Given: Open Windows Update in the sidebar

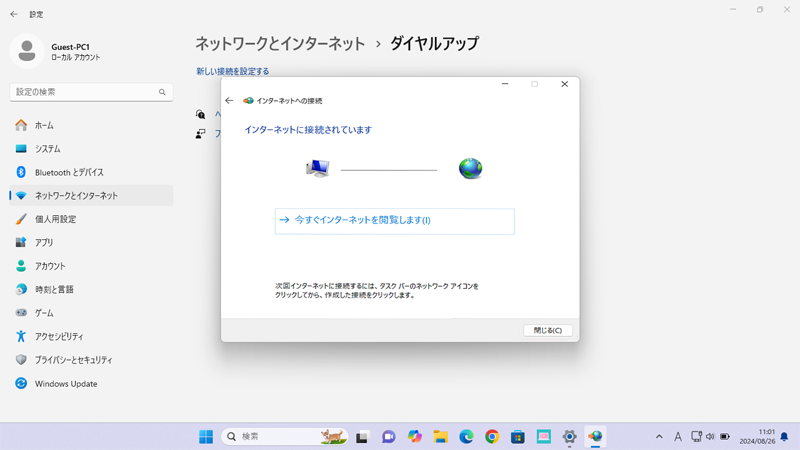Looking at the screenshot, I should click(91, 383).
